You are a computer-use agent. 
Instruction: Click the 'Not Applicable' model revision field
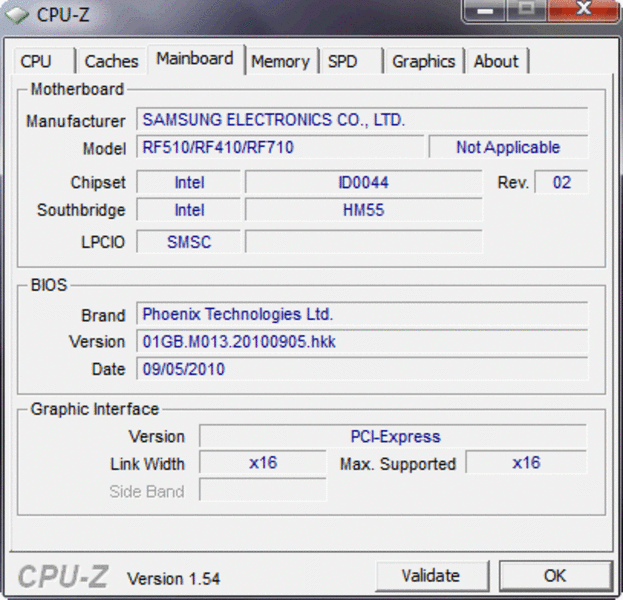click(x=508, y=147)
